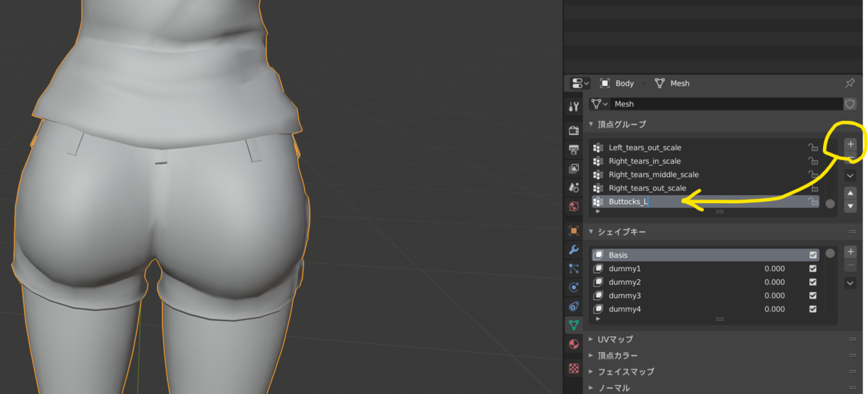Image resolution: width=868 pixels, height=394 pixels.
Task: Expand the UVマップ panel
Action: [591, 339]
